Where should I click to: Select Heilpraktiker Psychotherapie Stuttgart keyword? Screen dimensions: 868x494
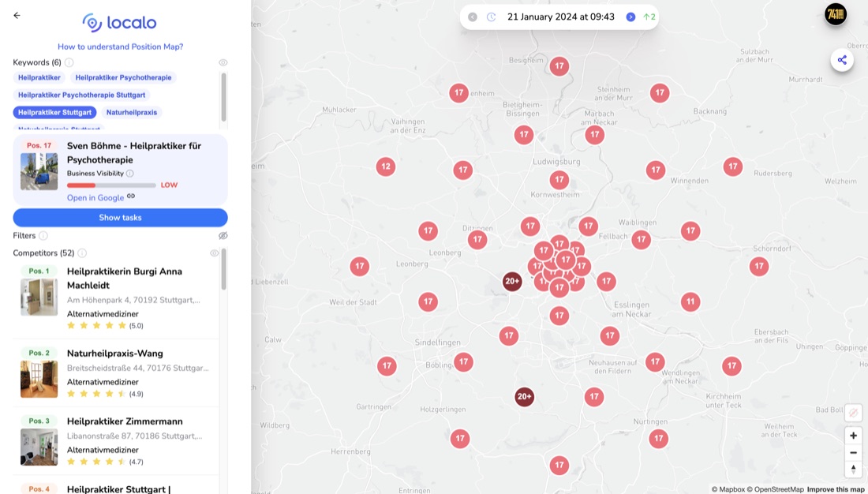coord(81,95)
